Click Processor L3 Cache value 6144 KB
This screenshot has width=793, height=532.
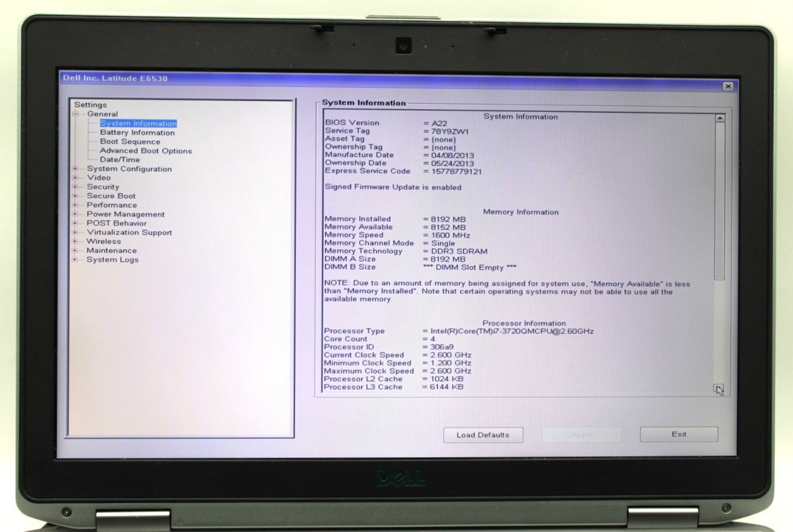[x=447, y=387]
